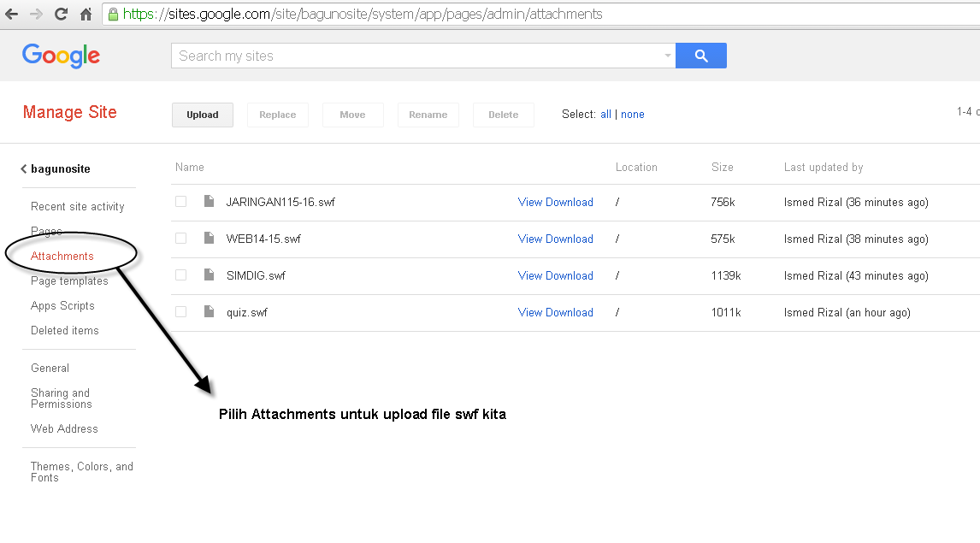Click the blue search magnifier button
The image size is (980, 543).
coord(700,56)
